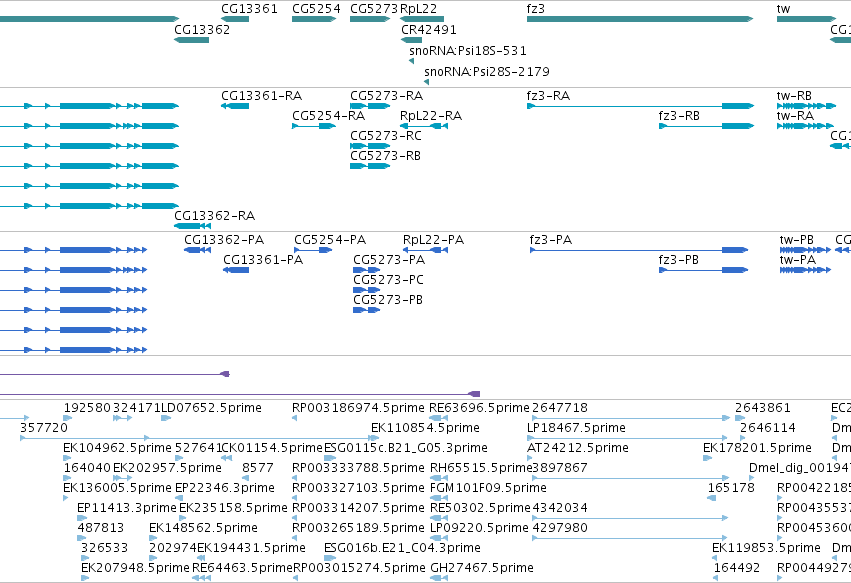Viewport: 851px width, 583px height.
Task: Click the fz3-PA protein label
Action: 551,240
